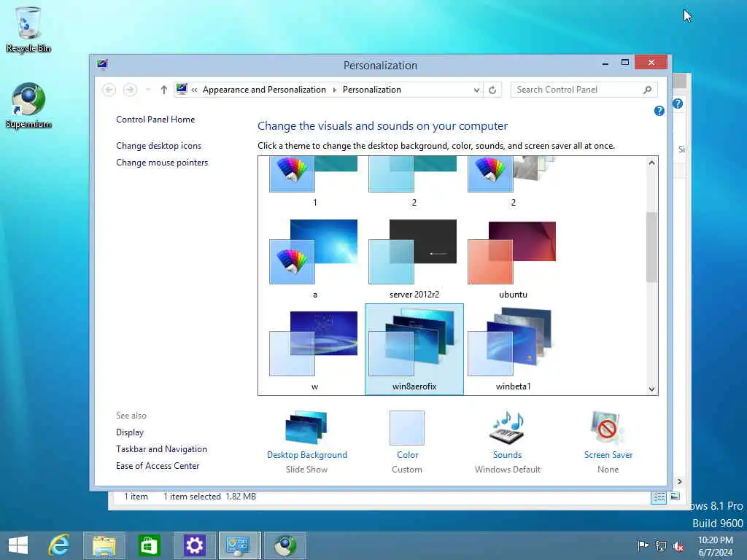
Task: Refresh the Personalization page
Action: [492, 90]
